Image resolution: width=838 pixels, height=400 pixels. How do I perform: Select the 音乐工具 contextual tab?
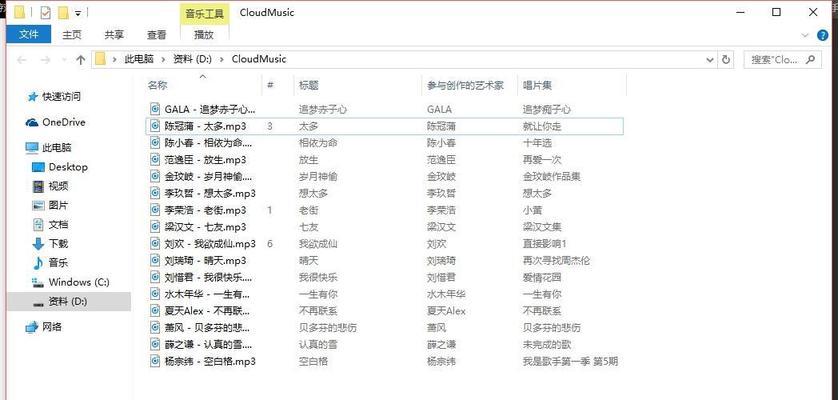pyautogui.click(x=204, y=14)
